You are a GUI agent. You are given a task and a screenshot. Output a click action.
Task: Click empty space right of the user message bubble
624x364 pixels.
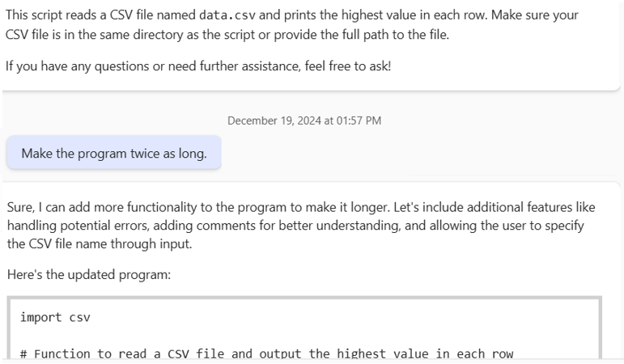tap(418, 153)
